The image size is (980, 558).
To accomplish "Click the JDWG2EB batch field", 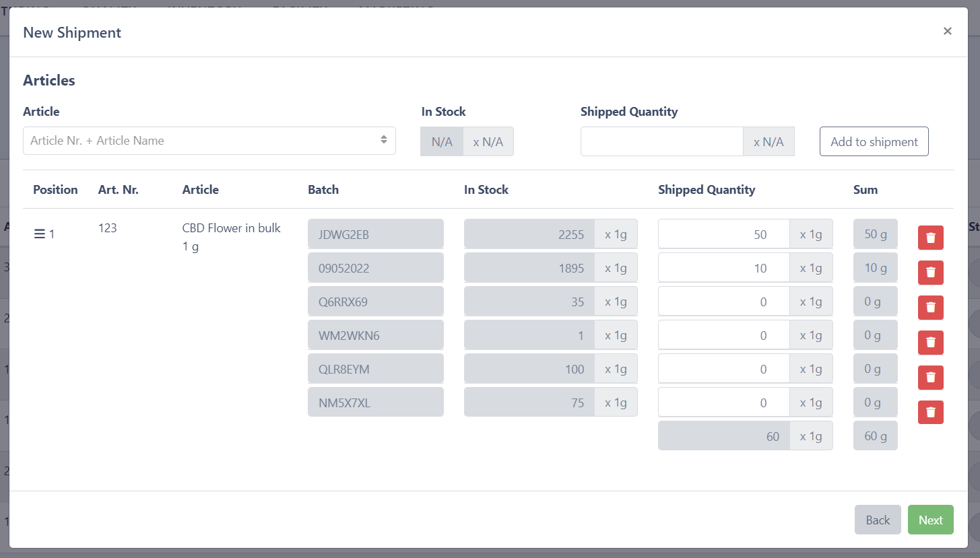I will click(x=375, y=234).
